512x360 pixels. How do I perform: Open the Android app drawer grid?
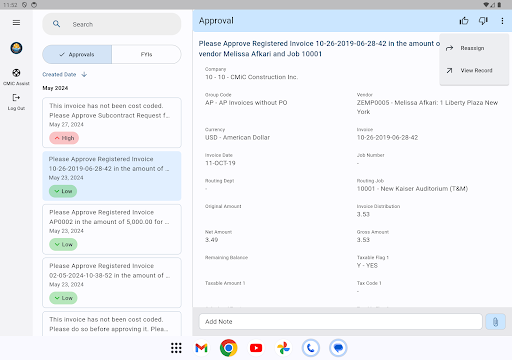tap(176, 348)
